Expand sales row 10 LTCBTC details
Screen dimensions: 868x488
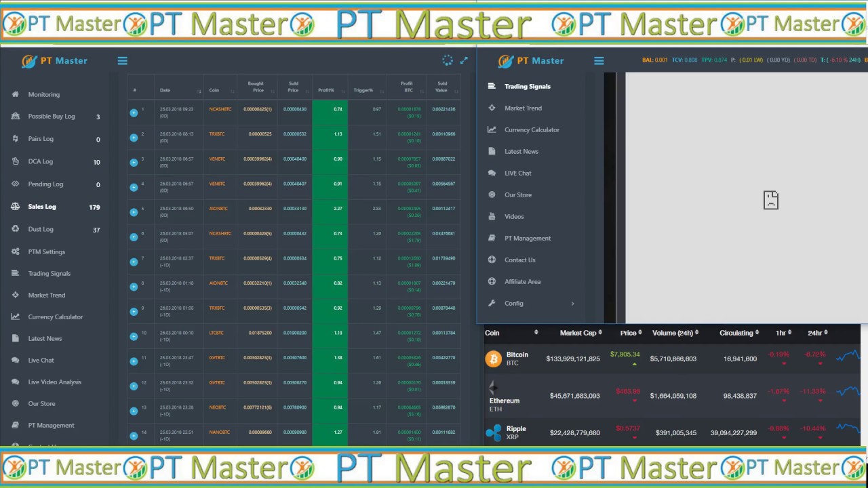click(134, 335)
